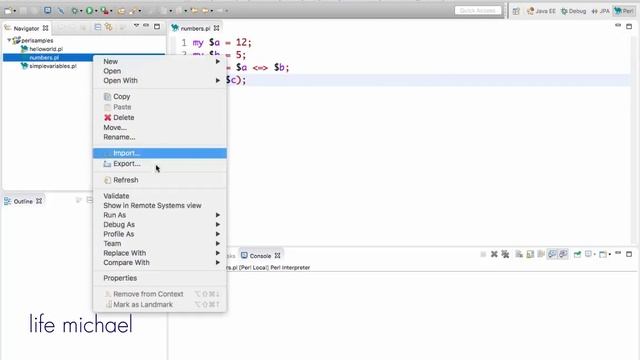This screenshot has width=640, height=360.
Task: Click the Pin Console icon
Action: 577,254
